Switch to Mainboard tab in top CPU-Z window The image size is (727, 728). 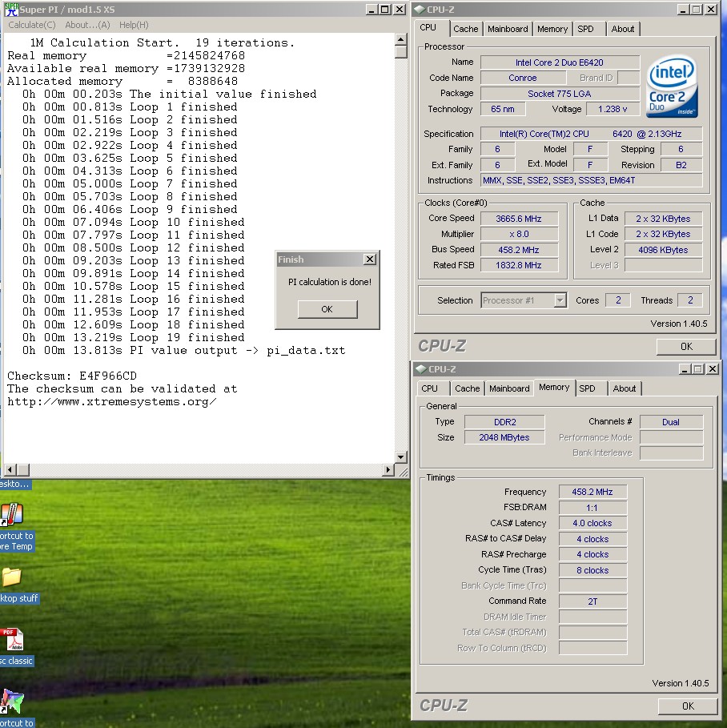(508, 30)
